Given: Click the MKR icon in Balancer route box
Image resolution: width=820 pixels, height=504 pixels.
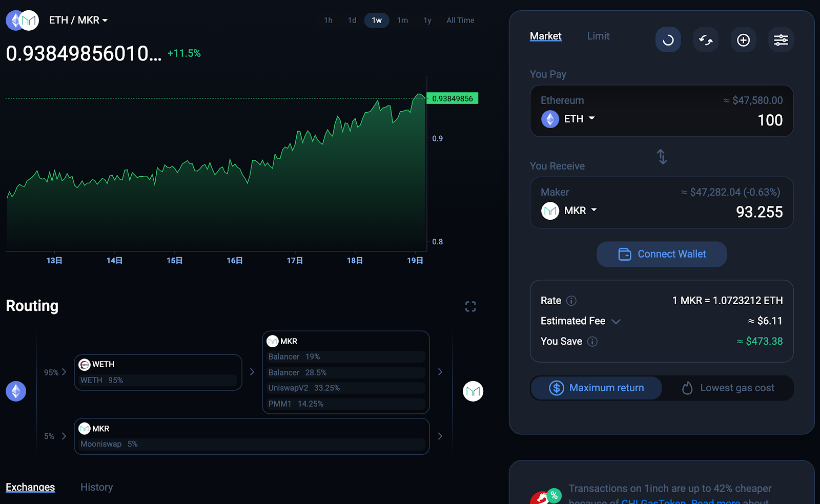Looking at the screenshot, I should [273, 341].
